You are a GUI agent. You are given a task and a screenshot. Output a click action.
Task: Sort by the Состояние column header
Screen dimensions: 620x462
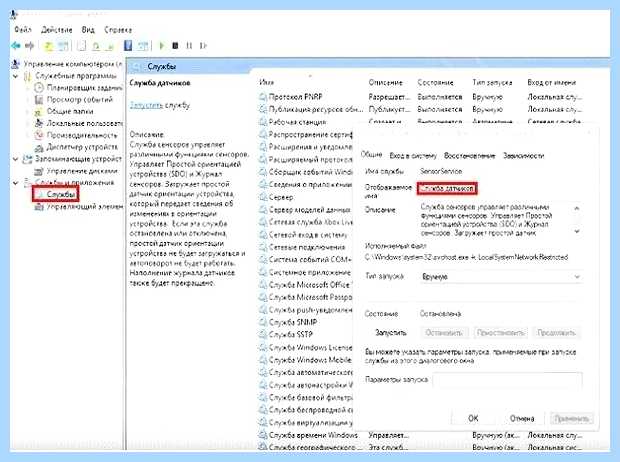(x=435, y=83)
